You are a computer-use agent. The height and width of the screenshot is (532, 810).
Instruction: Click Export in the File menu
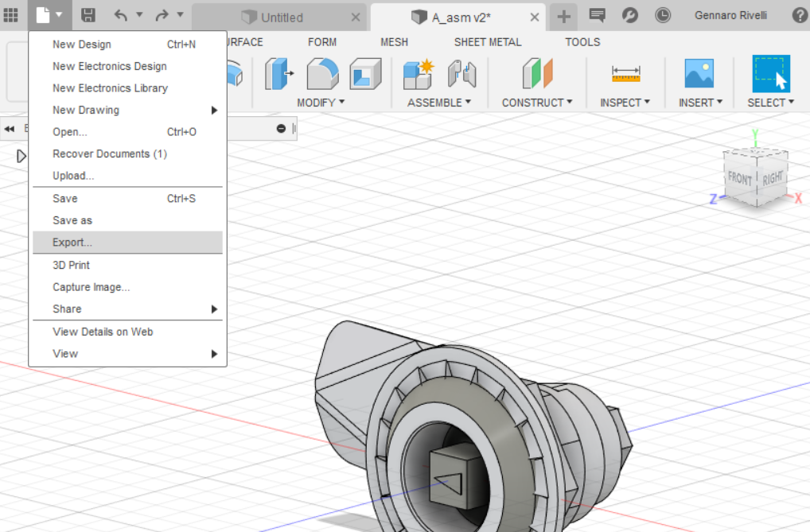pos(72,243)
